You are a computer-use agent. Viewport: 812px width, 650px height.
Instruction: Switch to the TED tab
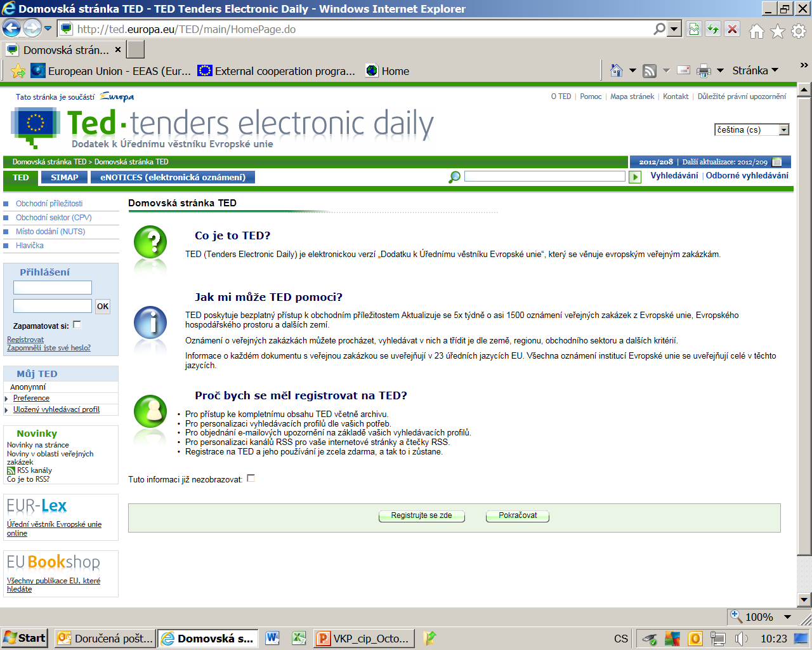pos(21,178)
